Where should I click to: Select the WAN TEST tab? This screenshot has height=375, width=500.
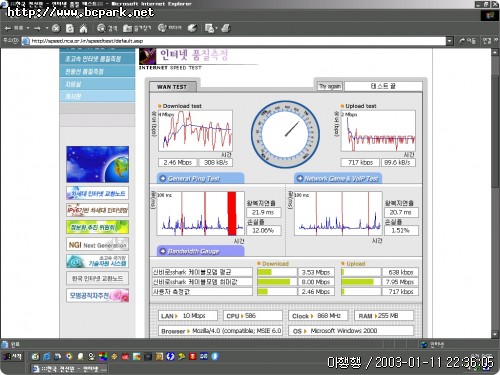pyautogui.click(x=172, y=87)
